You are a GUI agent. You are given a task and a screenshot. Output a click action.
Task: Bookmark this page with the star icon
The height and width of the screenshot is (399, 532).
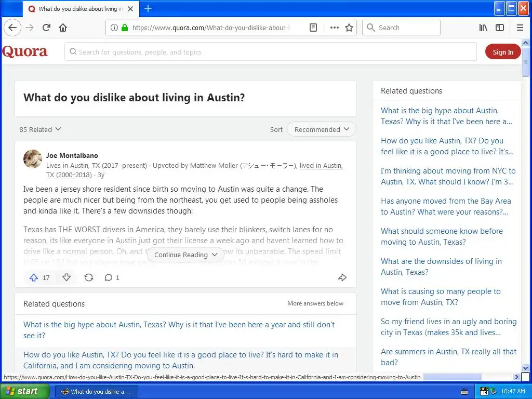pyautogui.click(x=349, y=28)
